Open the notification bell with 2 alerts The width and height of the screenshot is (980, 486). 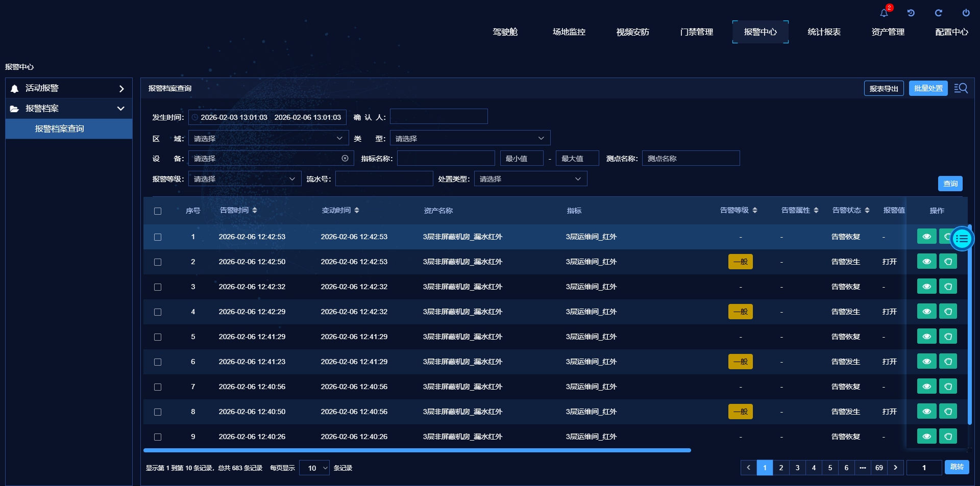point(884,13)
